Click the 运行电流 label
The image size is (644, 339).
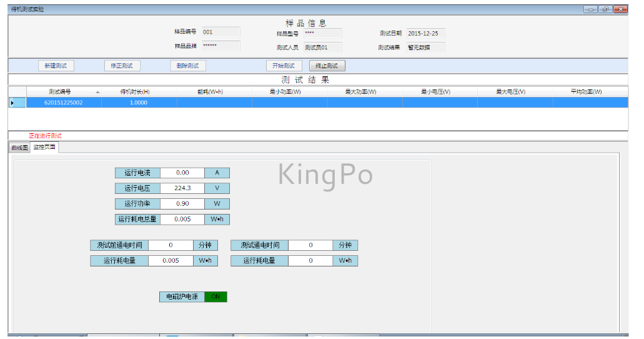click(x=137, y=173)
